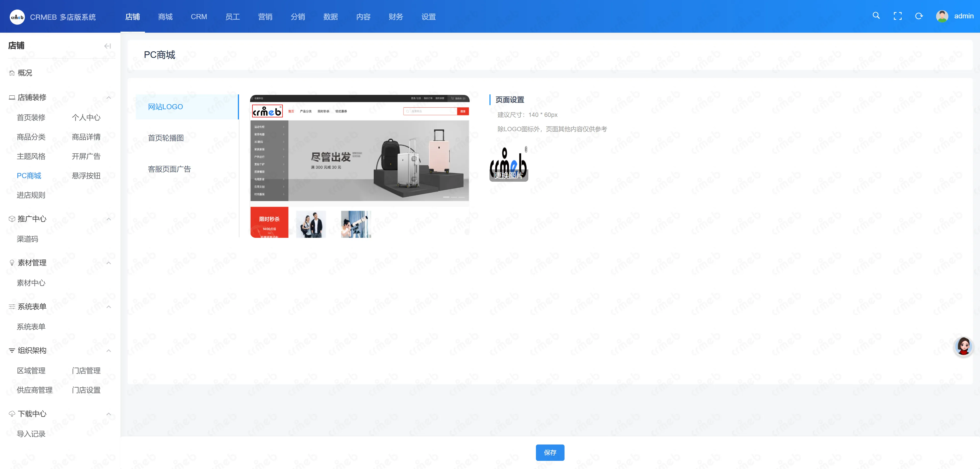Collapse the 素材管理 section chevron
The width and height of the screenshot is (980, 469).
[109, 263]
